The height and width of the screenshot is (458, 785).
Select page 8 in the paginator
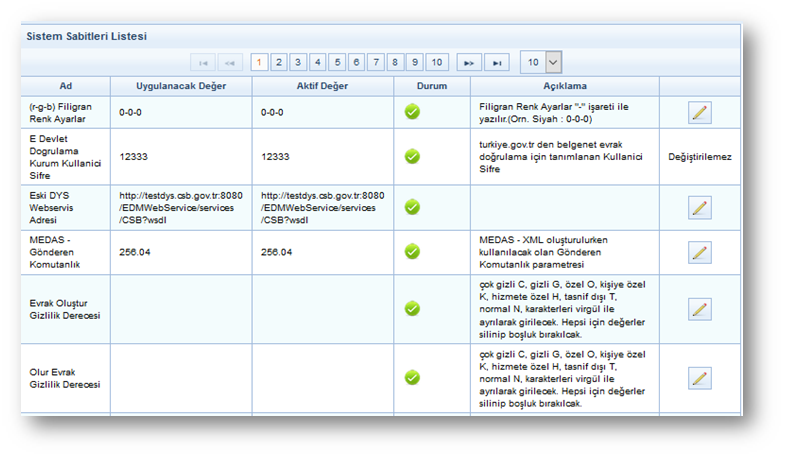395,63
